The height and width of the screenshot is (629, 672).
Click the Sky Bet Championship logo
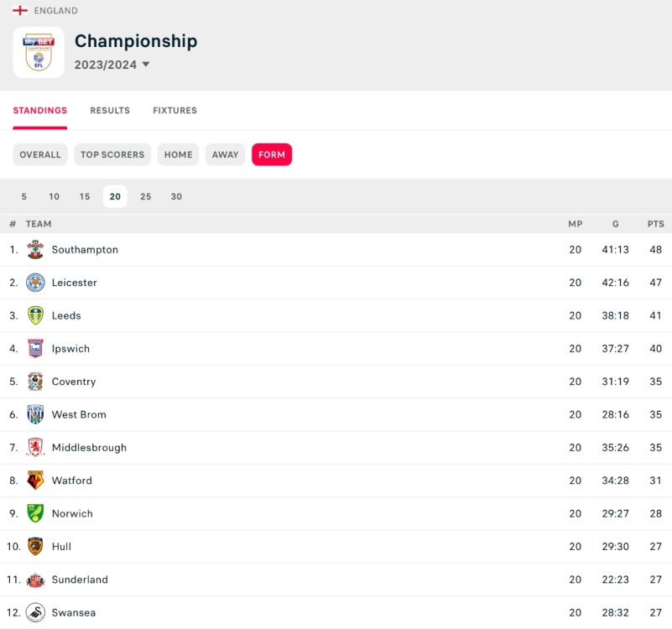[x=39, y=52]
